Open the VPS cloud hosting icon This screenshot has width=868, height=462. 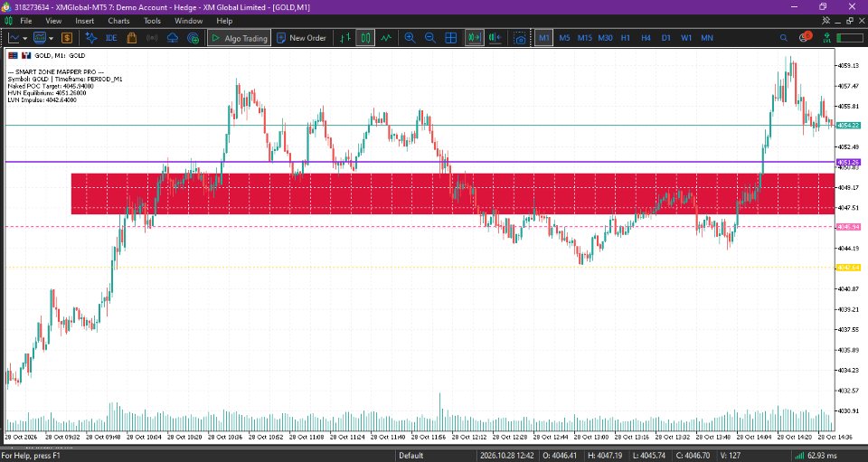[173, 38]
